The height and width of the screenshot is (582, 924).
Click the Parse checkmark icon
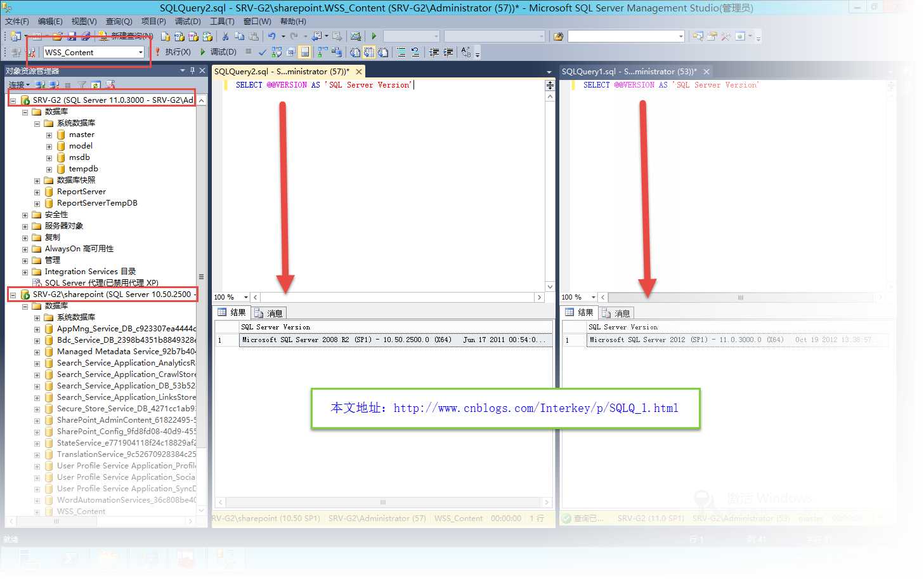point(262,52)
